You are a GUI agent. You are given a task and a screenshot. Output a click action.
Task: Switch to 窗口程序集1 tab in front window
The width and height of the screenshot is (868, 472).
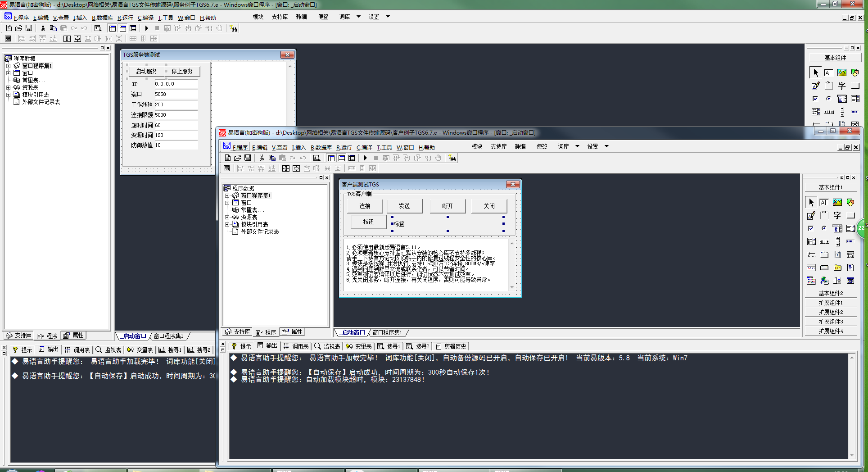point(388,332)
